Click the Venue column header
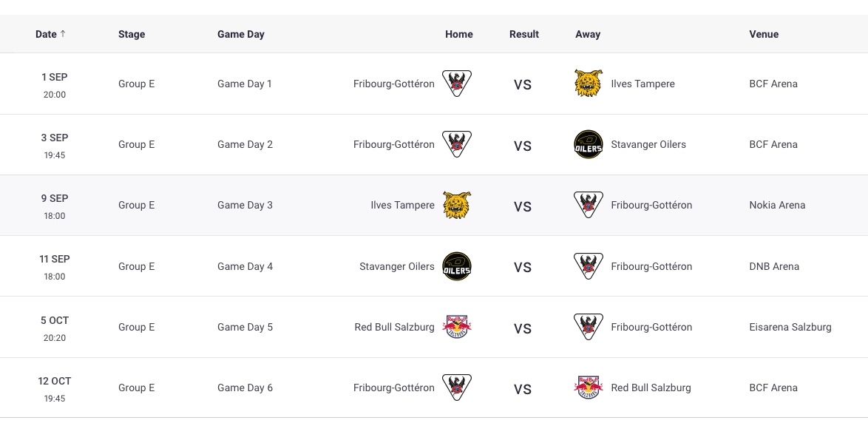Screen dimensions: 868x423 (764, 34)
